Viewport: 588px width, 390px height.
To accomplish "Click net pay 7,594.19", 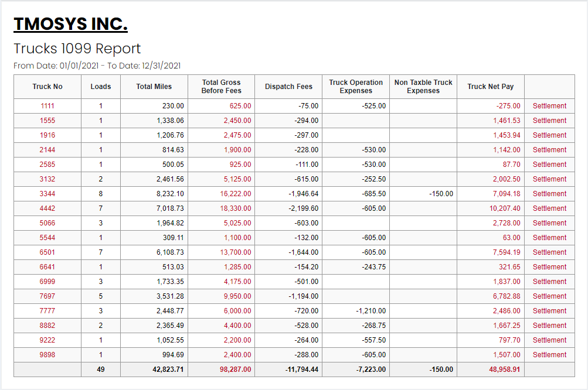I will [x=507, y=252].
